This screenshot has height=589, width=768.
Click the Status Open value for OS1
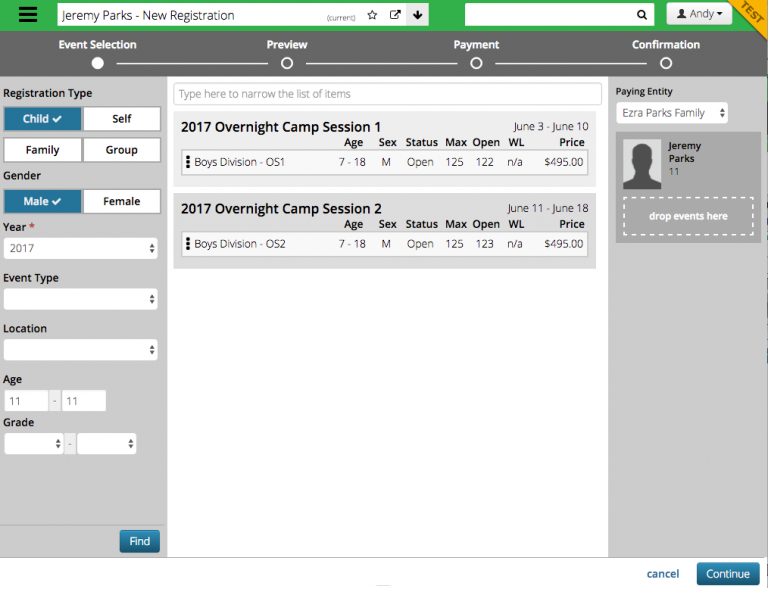tap(420, 162)
